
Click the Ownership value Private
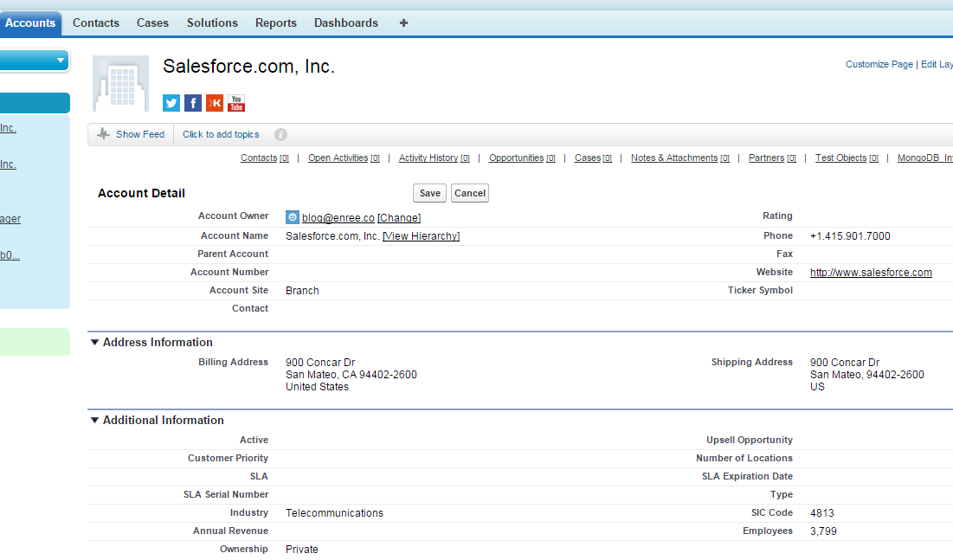click(x=301, y=549)
